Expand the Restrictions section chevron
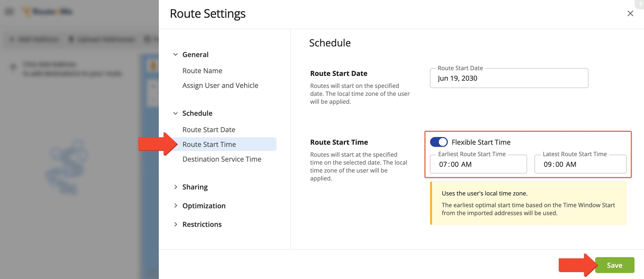The width and height of the screenshot is (644, 279). click(175, 224)
